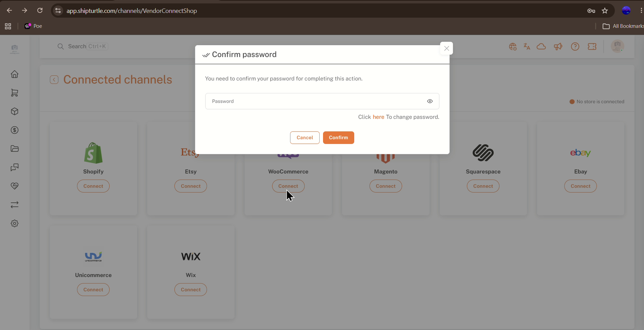Open the megaphone announcements icon
This screenshot has height=330, width=644.
tap(558, 47)
